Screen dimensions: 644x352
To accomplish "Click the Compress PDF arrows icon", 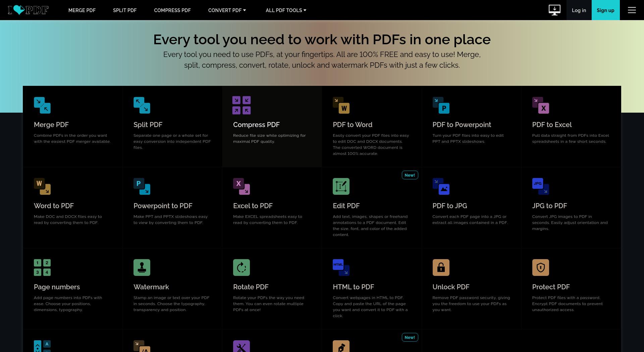I will coord(241,105).
